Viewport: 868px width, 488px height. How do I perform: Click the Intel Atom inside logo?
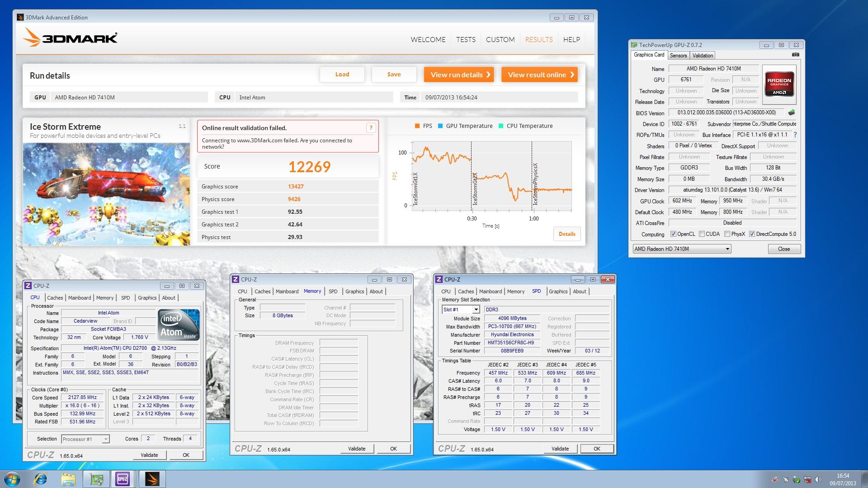coord(179,325)
